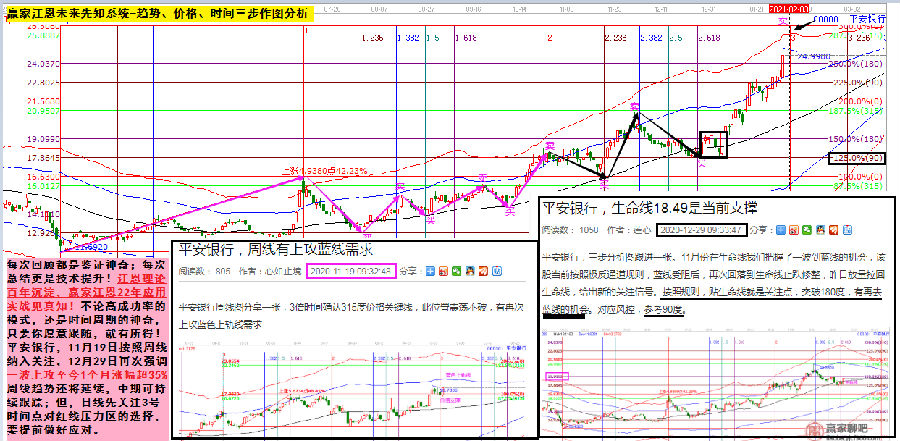The height and width of the screenshot is (441, 900).
Task: Open the small chart thumbnail in weekly-line article
Action: (345, 379)
